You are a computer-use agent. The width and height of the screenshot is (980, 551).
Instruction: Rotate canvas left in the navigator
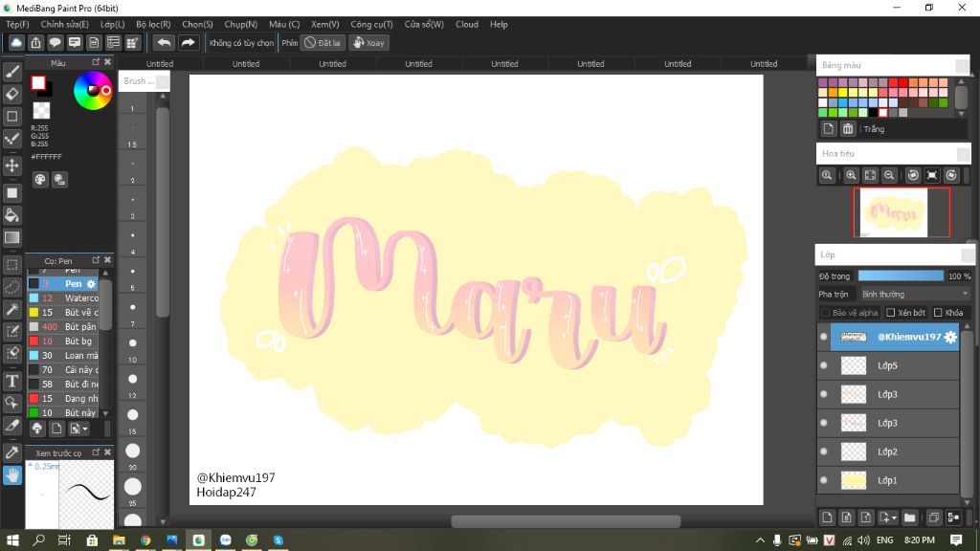pyautogui.click(x=913, y=176)
